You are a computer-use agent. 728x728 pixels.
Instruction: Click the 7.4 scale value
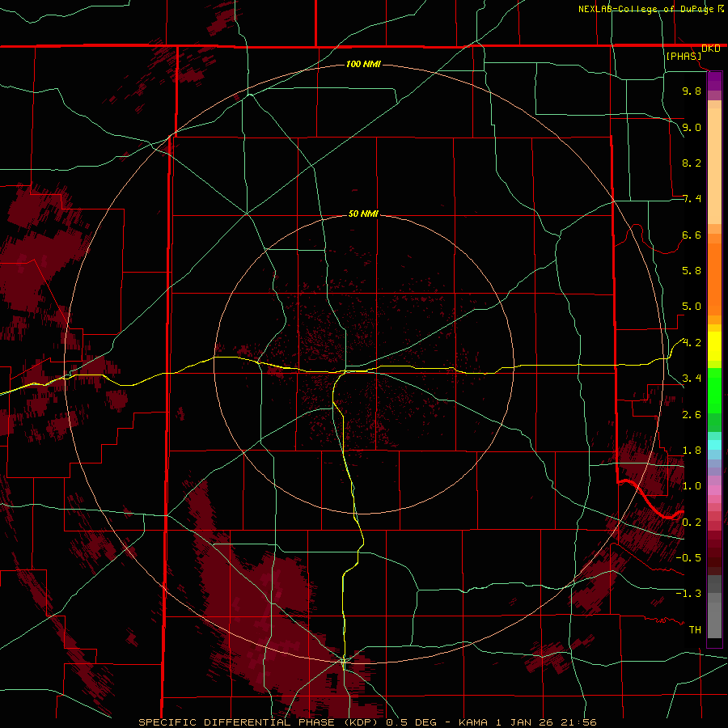692,199
